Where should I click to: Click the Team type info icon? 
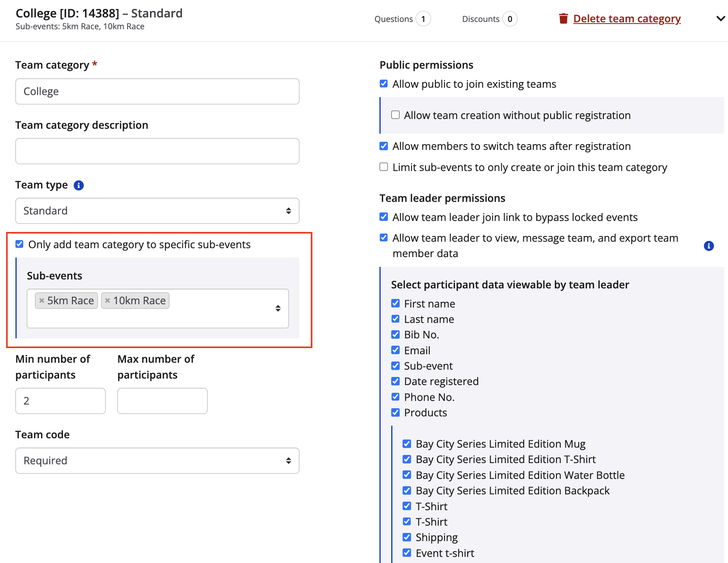point(78,185)
